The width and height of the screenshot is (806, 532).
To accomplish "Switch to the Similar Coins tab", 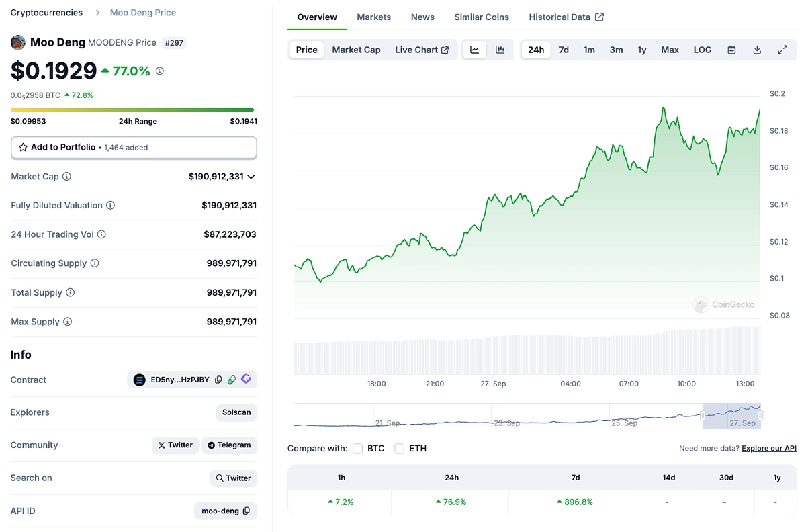I will (x=481, y=17).
